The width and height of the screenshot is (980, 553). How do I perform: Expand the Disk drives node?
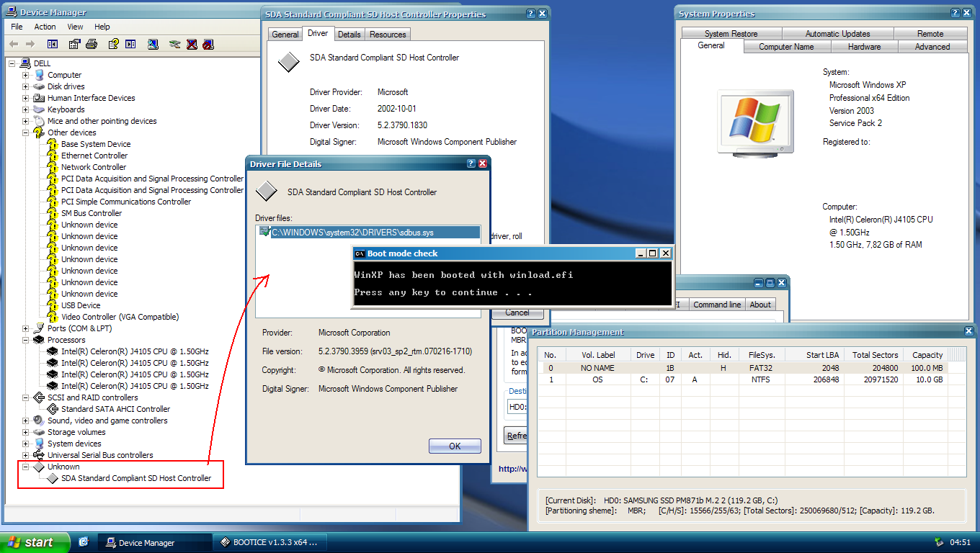pyautogui.click(x=25, y=86)
